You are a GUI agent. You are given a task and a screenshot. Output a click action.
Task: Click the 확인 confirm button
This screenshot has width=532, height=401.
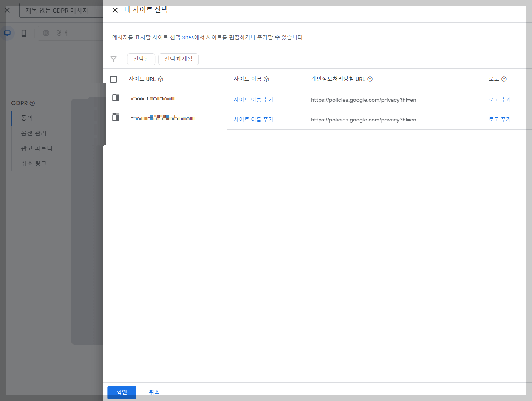122,392
